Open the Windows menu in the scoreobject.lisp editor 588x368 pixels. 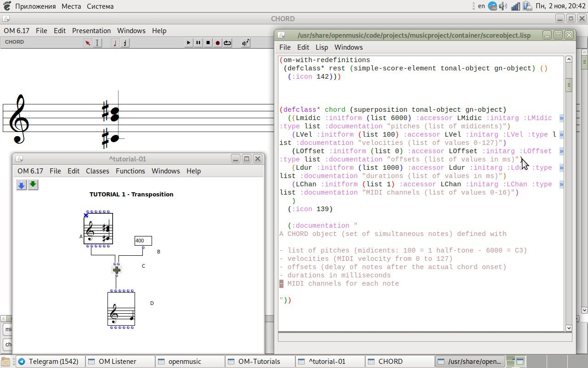pyautogui.click(x=349, y=47)
